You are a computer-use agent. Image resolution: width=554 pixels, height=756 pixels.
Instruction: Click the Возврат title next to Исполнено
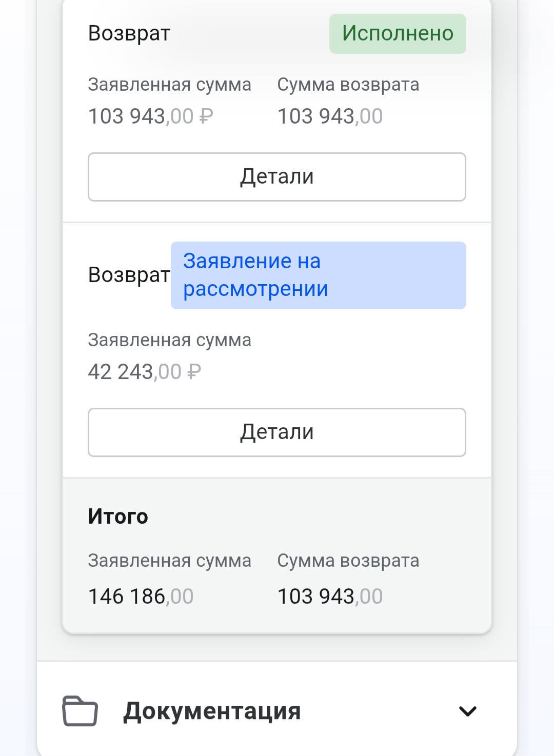tap(129, 34)
